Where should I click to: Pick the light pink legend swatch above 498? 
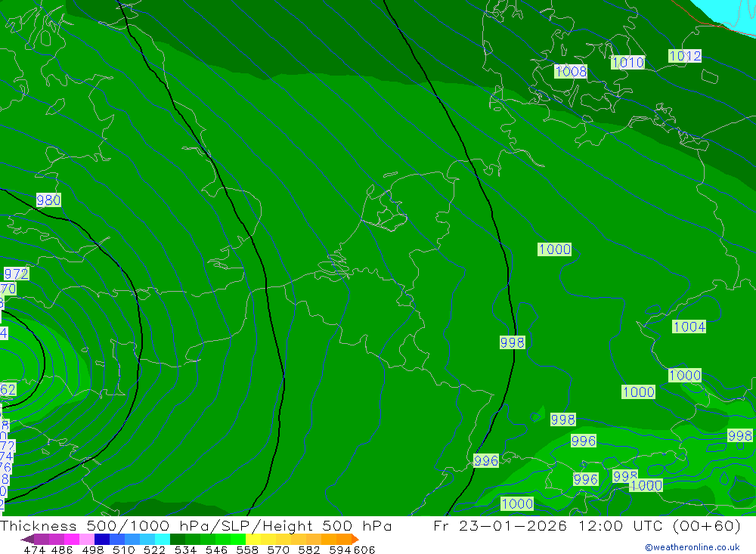pos(87,539)
